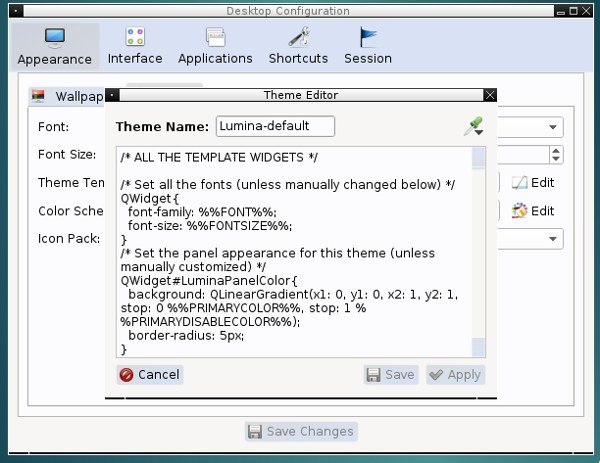Image resolution: width=600 pixels, height=463 pixels.
Task: Click the color picker dropper icon
Action: pos(474,126)
